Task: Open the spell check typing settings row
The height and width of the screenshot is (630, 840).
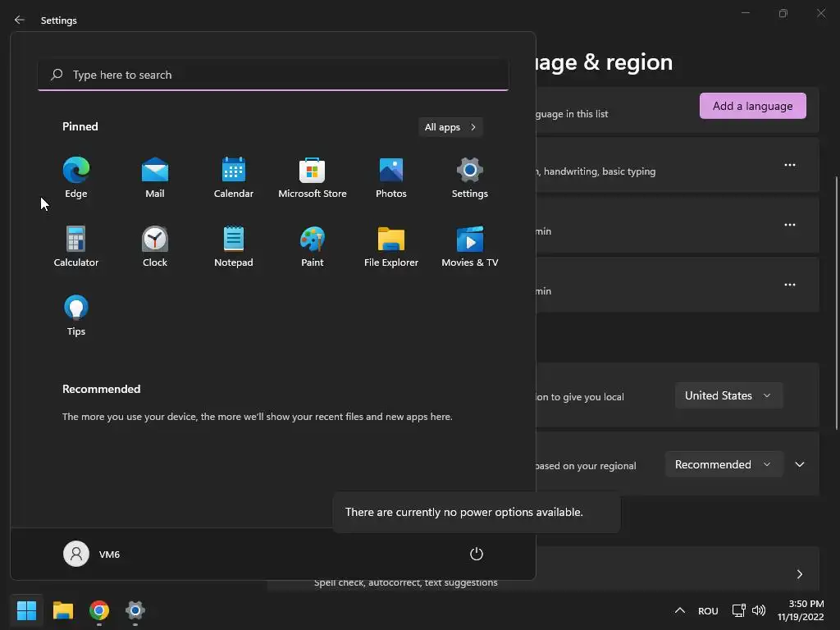Action: coord(677,571)
